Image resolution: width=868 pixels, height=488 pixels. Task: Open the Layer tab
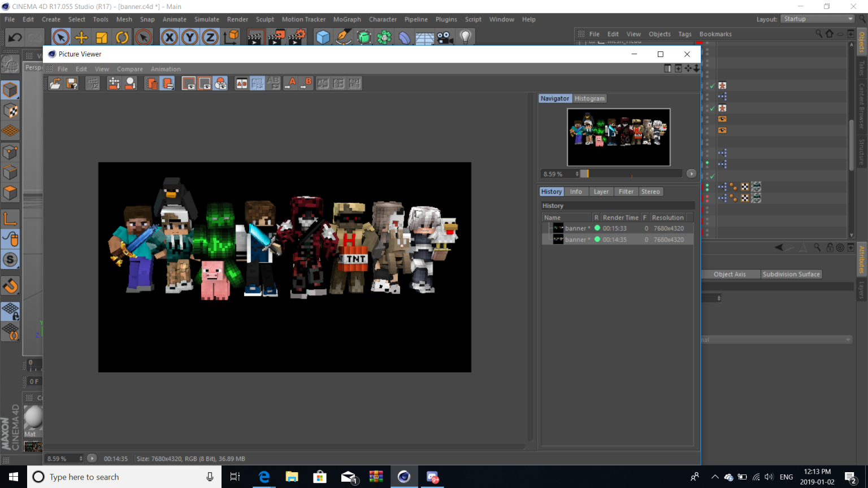pyautogui.click(x=601, y=191)
